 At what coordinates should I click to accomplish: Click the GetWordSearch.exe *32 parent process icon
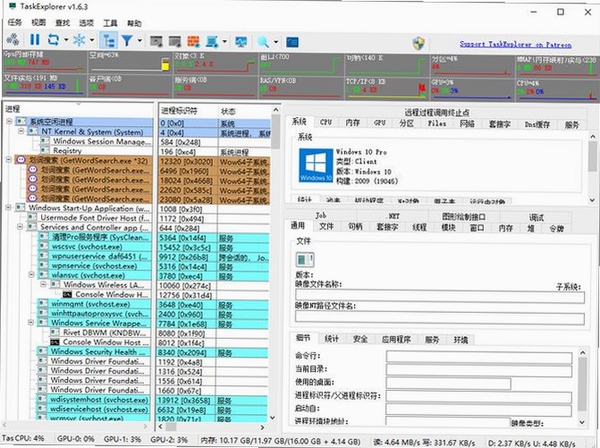tap(21, 160)
